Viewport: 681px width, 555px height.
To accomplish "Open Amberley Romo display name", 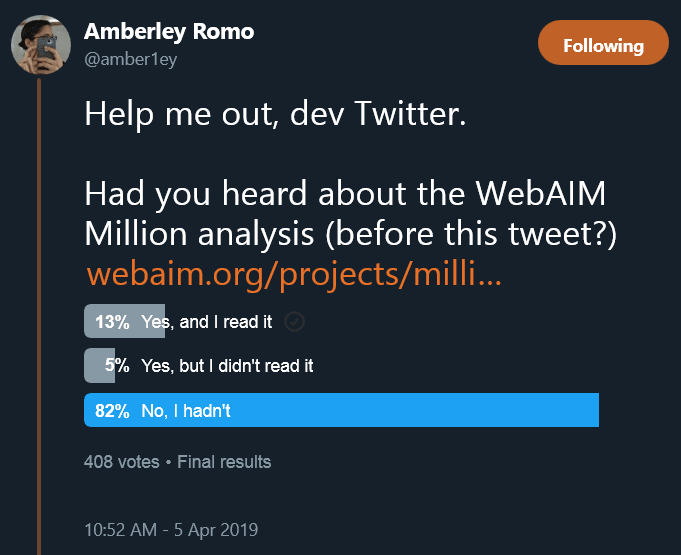I will [x=169, y=32].
